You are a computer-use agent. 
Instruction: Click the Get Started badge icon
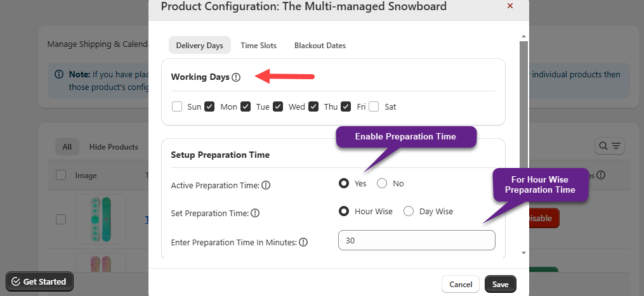[x=15, y=282]
